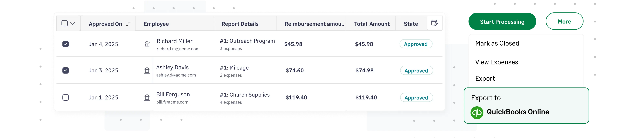Image resolution: width=644 pixels, height=138 pixels.
Task: Click the Employee column header
Action: 156,24
